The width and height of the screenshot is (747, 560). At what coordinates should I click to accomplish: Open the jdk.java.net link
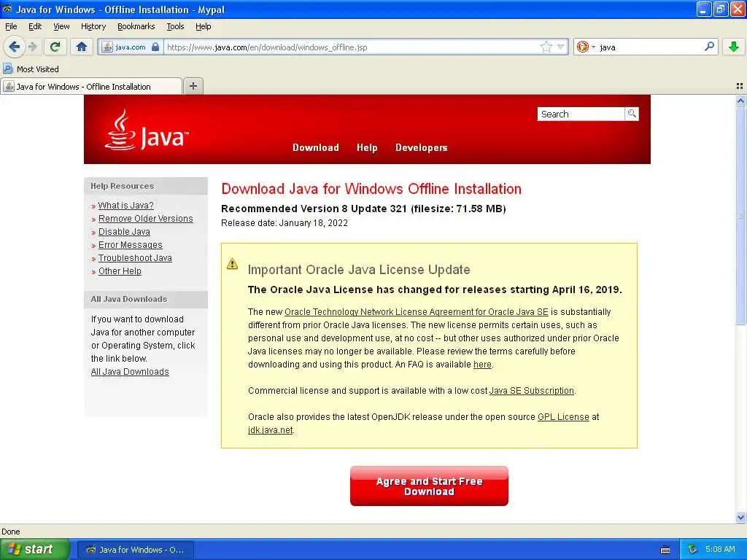(x=270, y=430)
